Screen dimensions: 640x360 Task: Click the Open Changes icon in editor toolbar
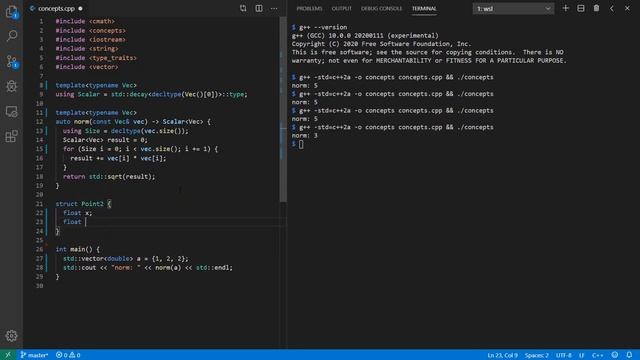(243, 8)
